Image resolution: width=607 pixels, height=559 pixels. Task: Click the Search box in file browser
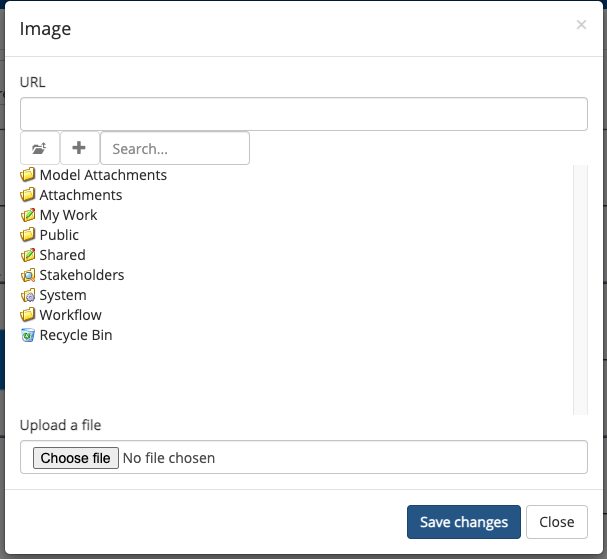click(175, 148)
